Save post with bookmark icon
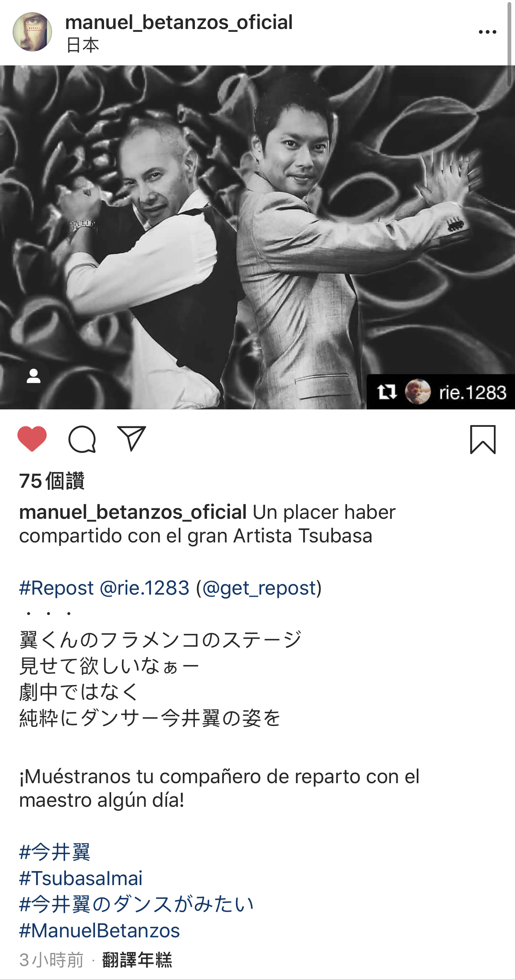Image resolution: width=515 pixels, height=980 pixels. point(483,439)
